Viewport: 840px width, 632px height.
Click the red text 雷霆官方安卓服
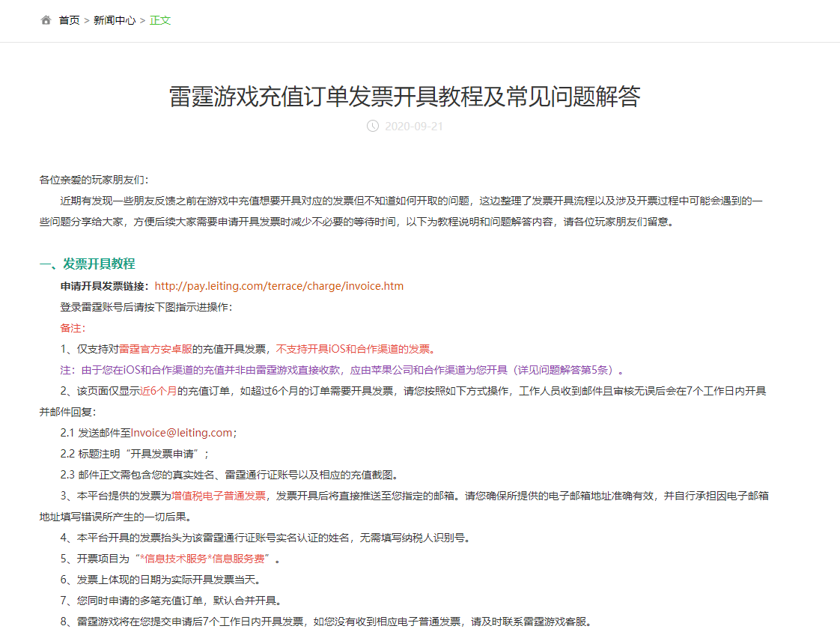click(x=156, y=350)
